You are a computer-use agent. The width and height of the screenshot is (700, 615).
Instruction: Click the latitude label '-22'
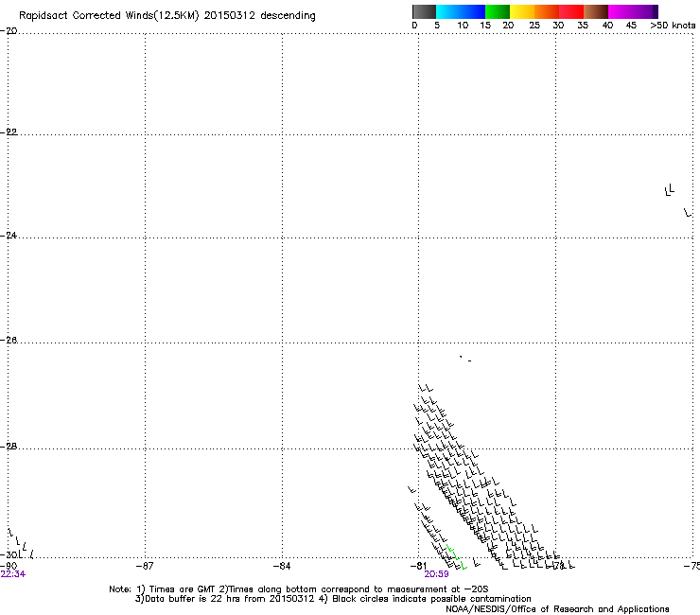click(x=9, y=132)
